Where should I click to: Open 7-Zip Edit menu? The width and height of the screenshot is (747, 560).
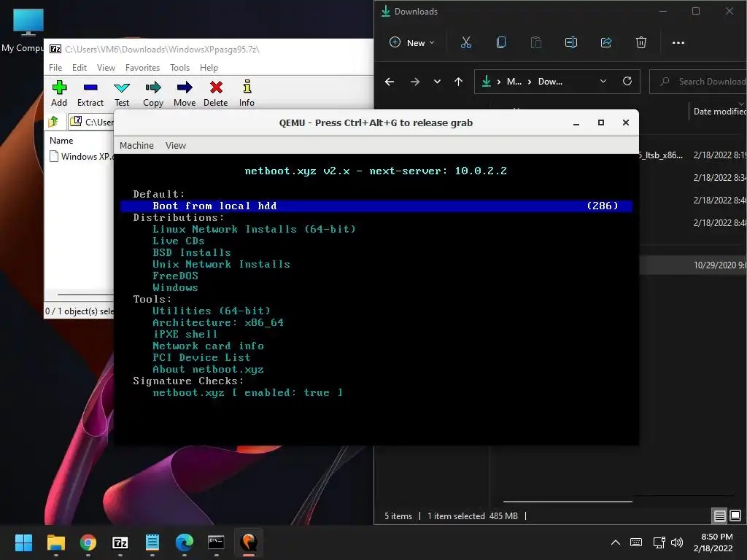[x=79, y=68]
